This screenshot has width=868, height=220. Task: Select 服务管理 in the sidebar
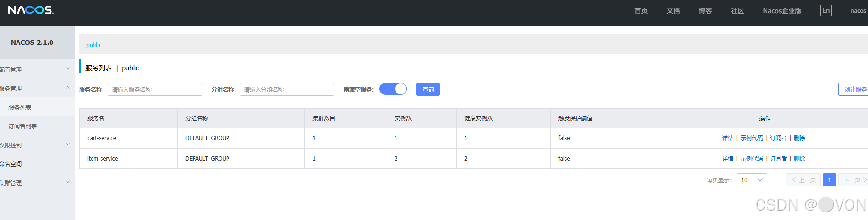pos(11,88)
